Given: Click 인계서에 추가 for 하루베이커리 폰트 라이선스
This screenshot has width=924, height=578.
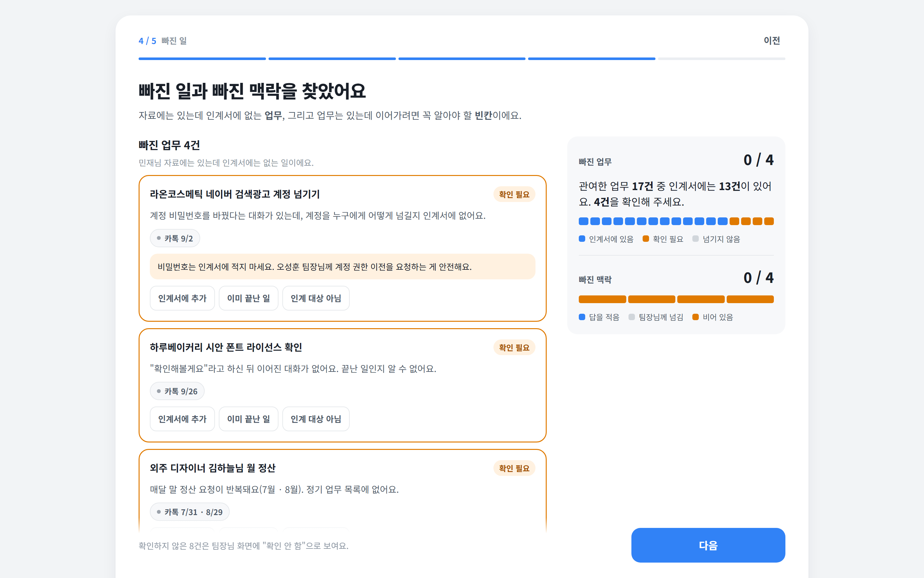Looking at the screenshot, I should (182, 419).
